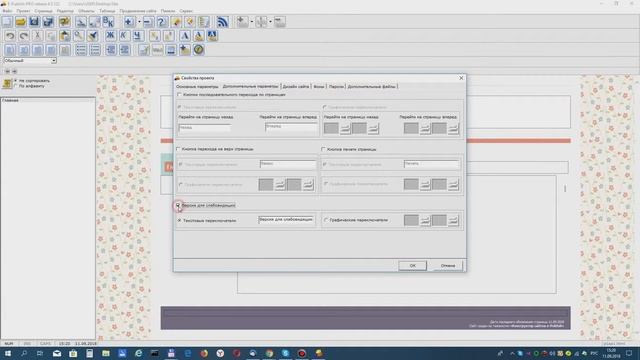Paste from clipboard icon
The image size is (640, 360).
click(64, 36)
